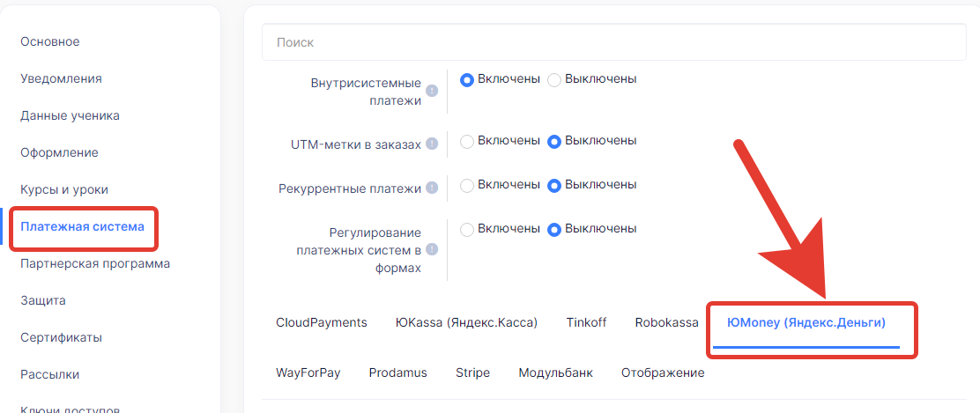The image size is (980, 413).
Task: Open Партнерская программа settings
Action: tap(95, 263)
